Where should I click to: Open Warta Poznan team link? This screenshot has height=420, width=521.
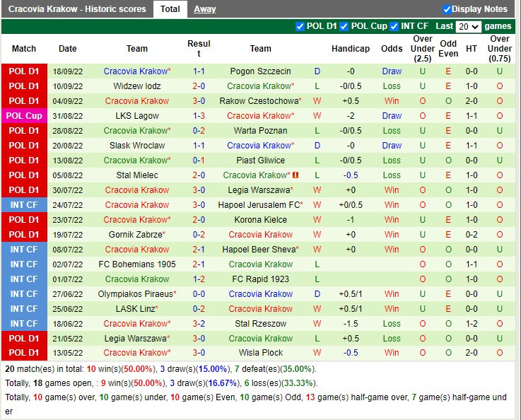(x=260, y=131)
